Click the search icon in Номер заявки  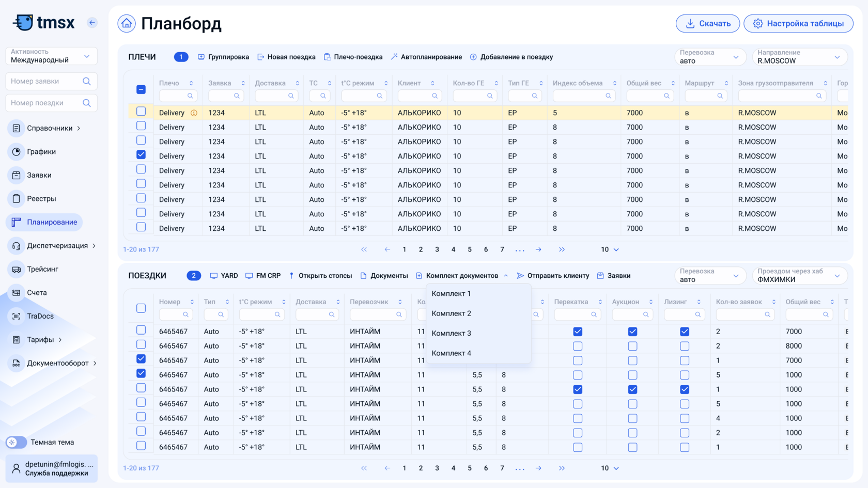[x=87, y=81]
